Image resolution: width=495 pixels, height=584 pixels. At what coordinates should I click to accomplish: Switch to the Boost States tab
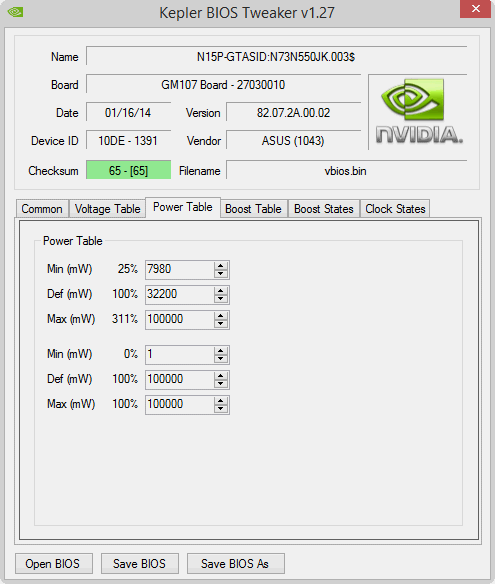324,209
